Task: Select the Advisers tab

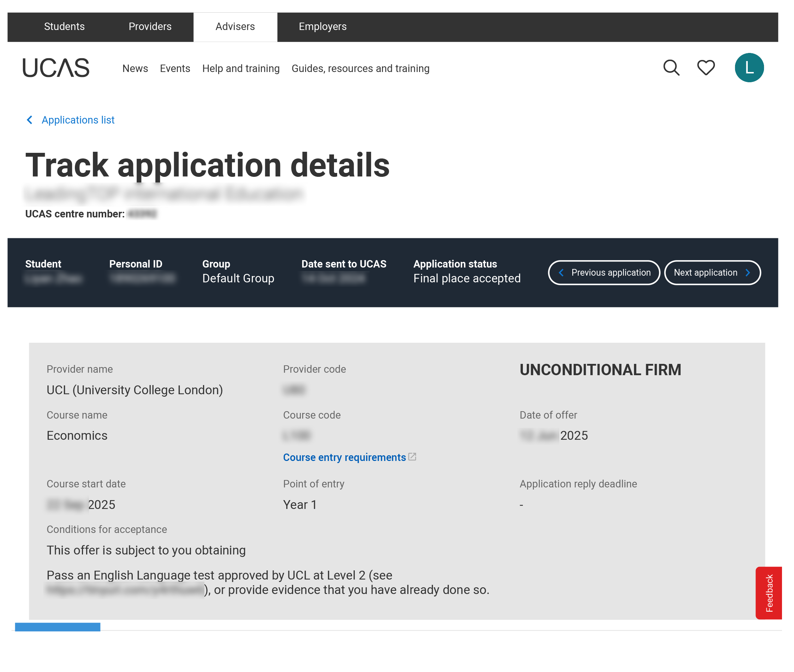Action: 235,27
